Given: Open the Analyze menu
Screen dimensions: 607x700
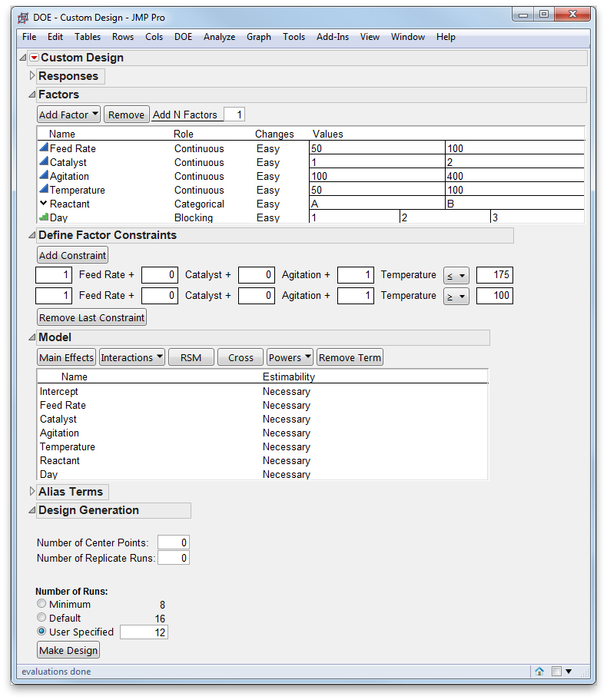Looking at the screenshot, I should pos(219,37).
